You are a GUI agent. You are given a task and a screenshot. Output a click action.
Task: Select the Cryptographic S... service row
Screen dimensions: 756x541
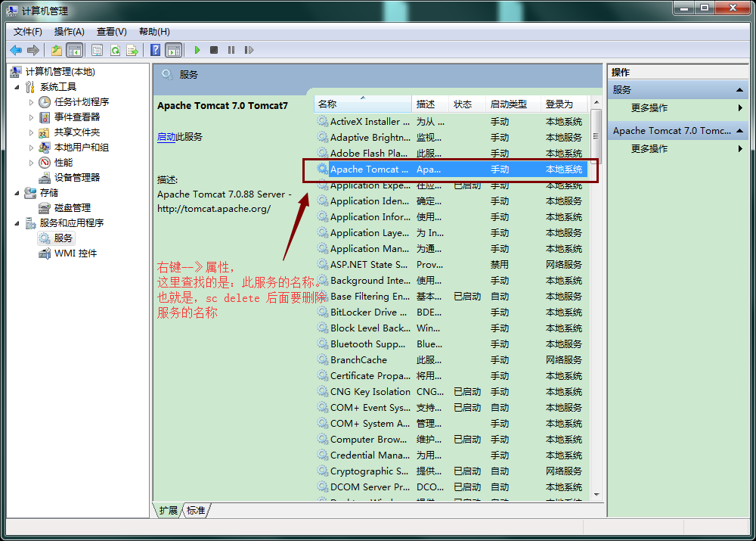(x=451, y=471)
